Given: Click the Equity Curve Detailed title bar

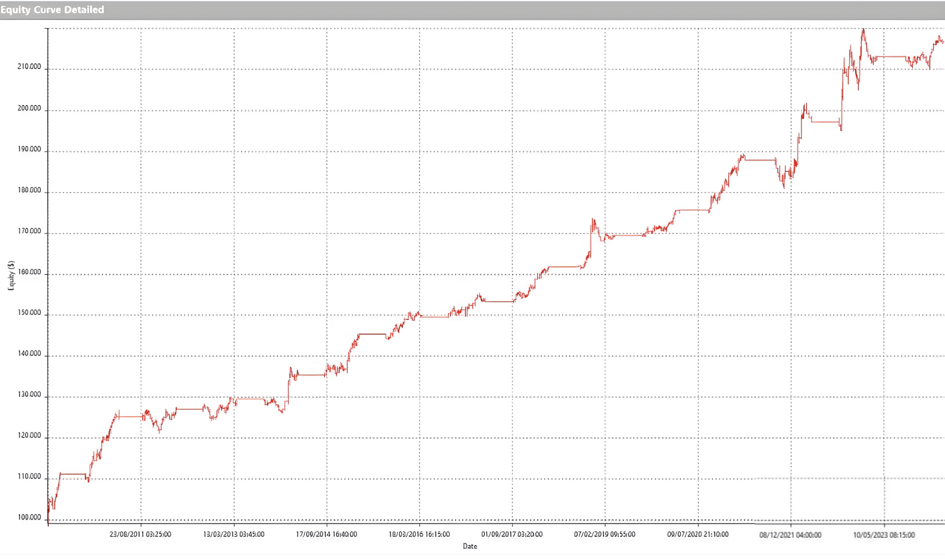Looking at the screenshot, I should (x=52, y=10).
